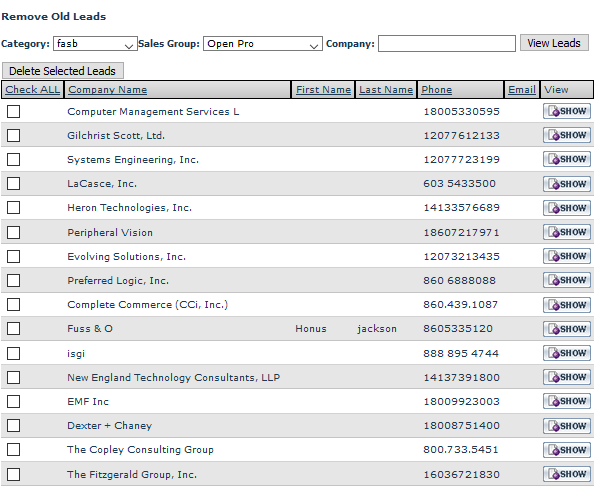Sort by Company Name column header
Image resolution: width=608 pixels, height=487 pixels.
tap(107, 90)
